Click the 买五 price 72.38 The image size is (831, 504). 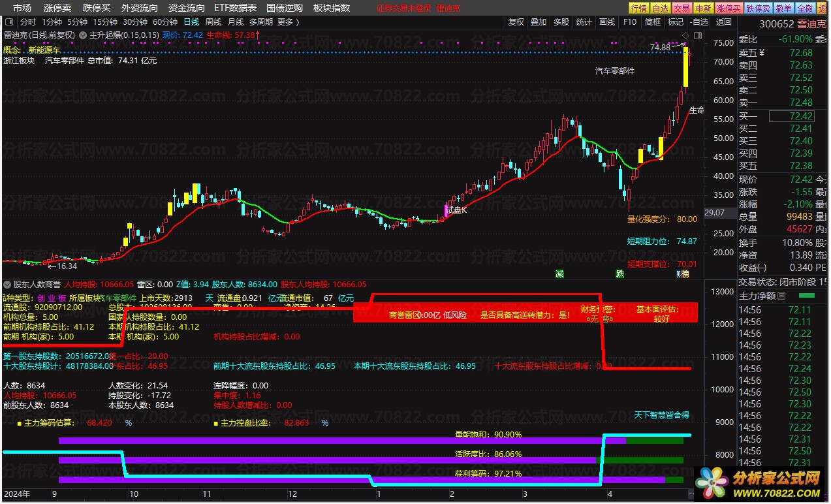(801, 166)
